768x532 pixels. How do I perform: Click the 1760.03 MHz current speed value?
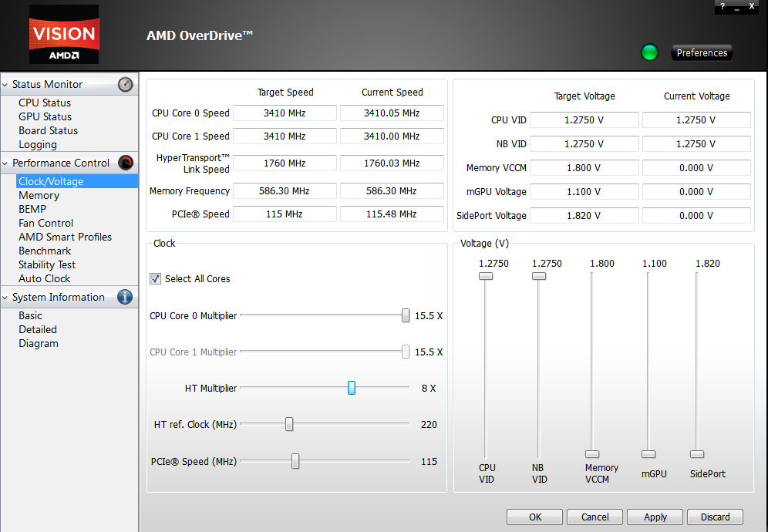pos(392,163)
